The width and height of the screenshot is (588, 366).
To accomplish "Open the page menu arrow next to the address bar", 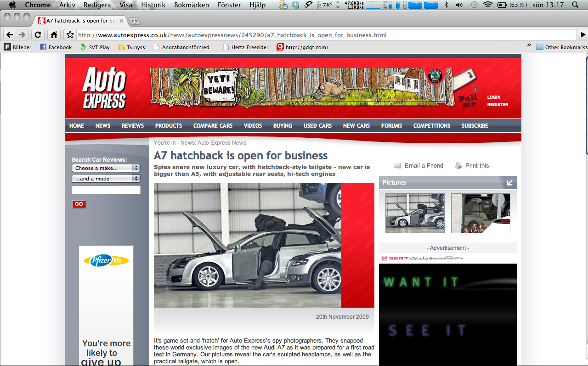I will pos(583,34).
